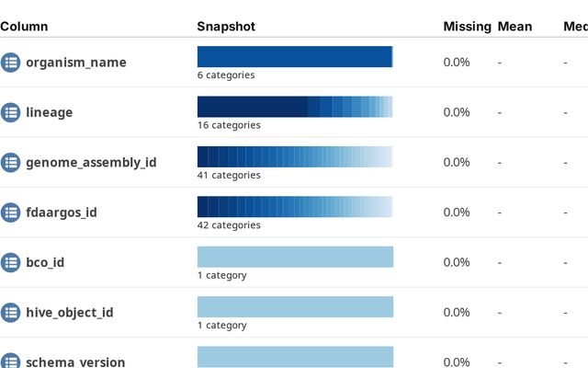The height and width of the screenshot is (368, 588).
Task: Click the fdaargos_id 42 categories bar
Action: [295, 206]
